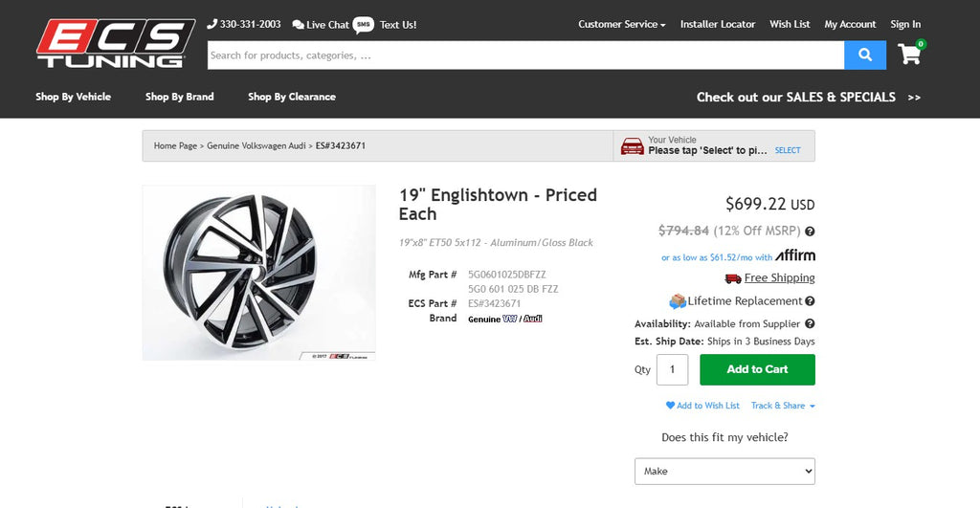Click the spaced part number 5G0 601 025 DB FZZ

click(x=513, y=289)
